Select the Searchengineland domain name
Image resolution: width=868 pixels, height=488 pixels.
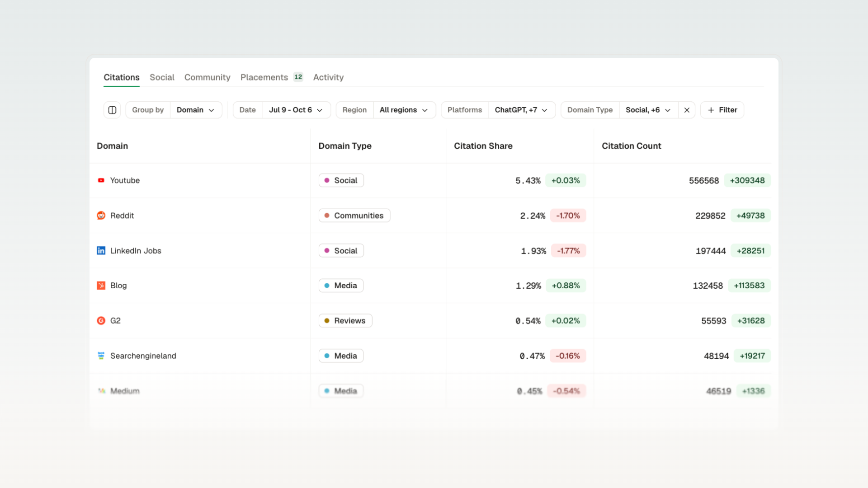click(143, 356)
